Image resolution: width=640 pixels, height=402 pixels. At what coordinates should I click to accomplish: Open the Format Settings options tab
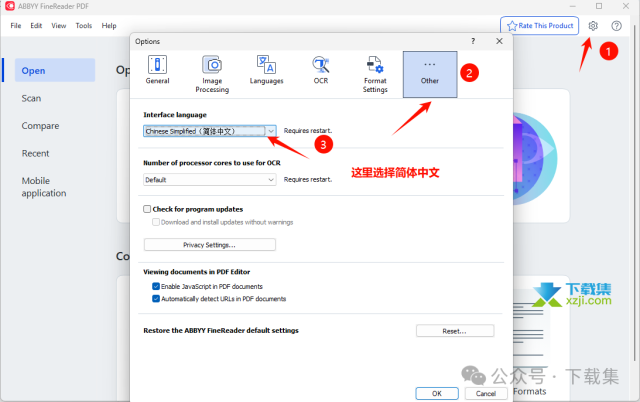[375, 74]
